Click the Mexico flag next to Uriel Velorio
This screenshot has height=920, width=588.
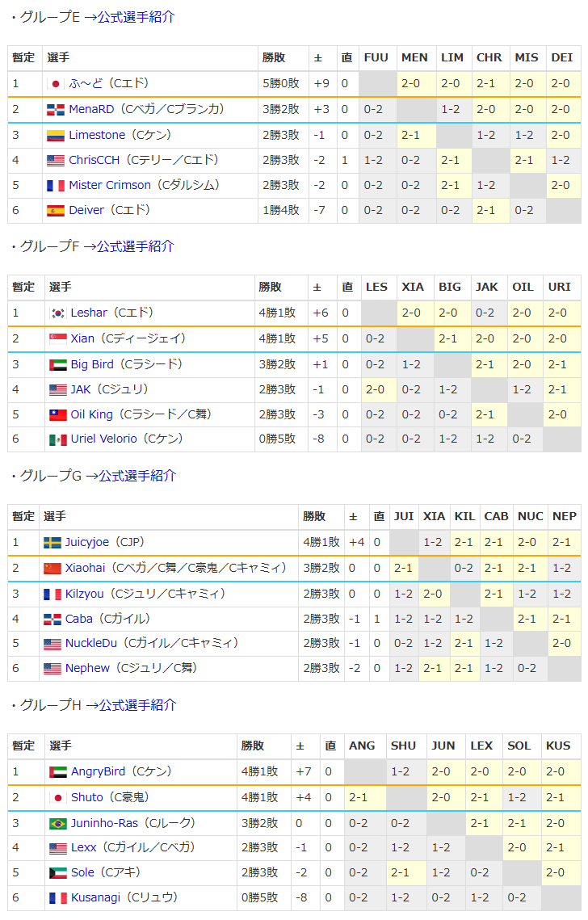57,439
